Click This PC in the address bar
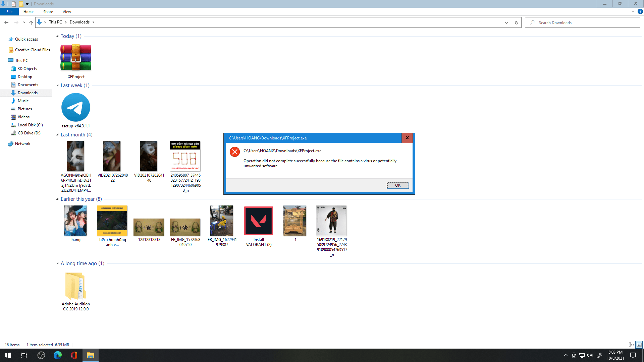Viewport: 644px width, 362px height. click(55, 22)
